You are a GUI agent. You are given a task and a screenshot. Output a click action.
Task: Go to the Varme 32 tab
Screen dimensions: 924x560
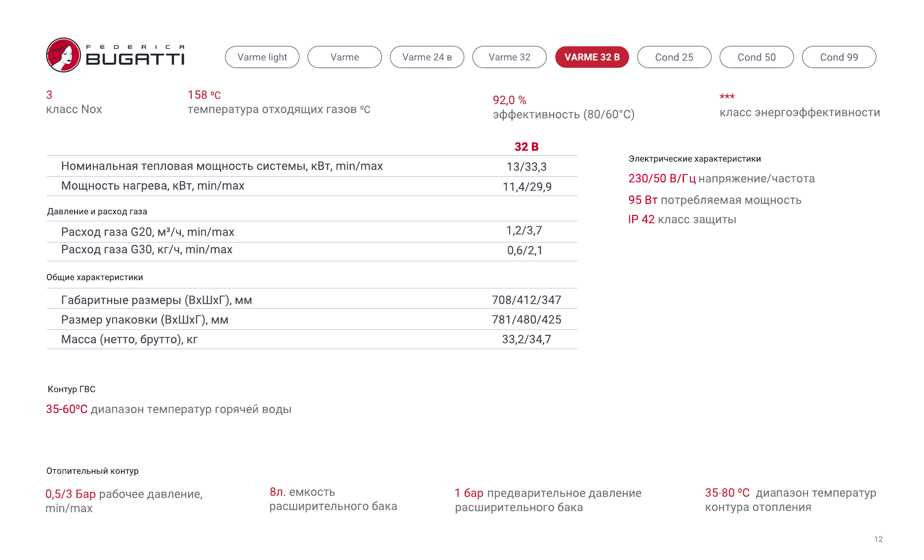point(509,57)
